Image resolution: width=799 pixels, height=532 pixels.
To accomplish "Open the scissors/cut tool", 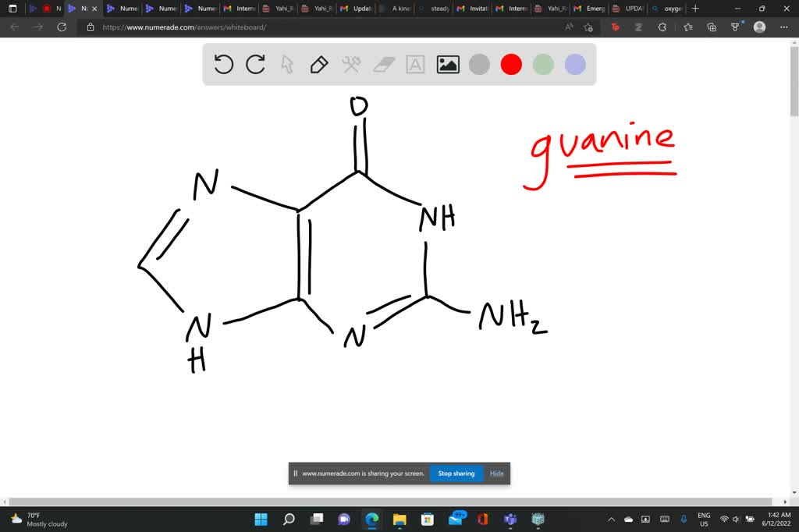I will coord(351,65).
